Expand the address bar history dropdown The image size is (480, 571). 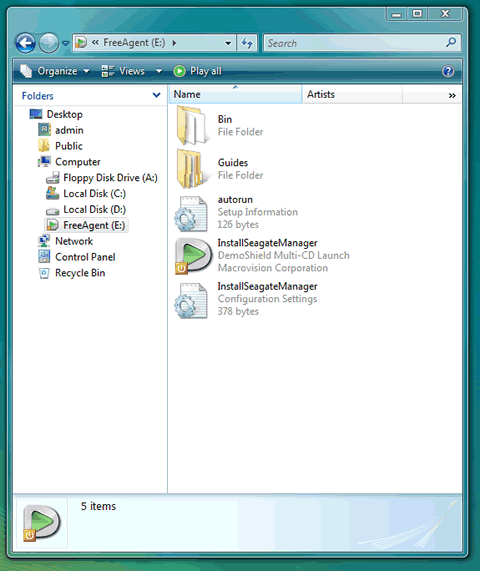coord(228,43)
